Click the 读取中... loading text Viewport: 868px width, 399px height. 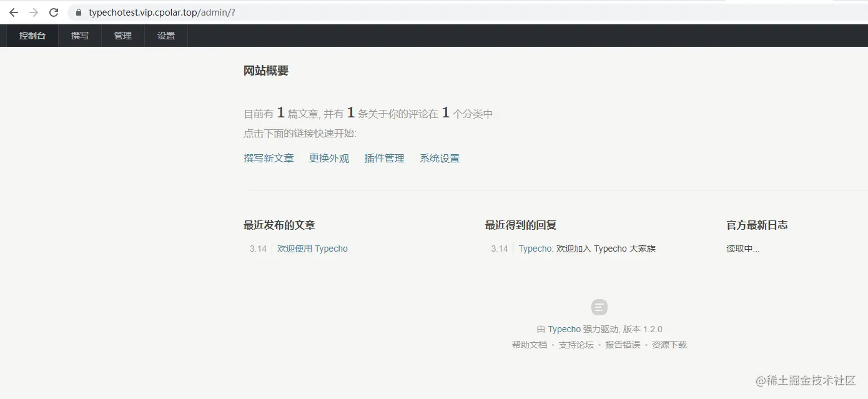(743, 249)
